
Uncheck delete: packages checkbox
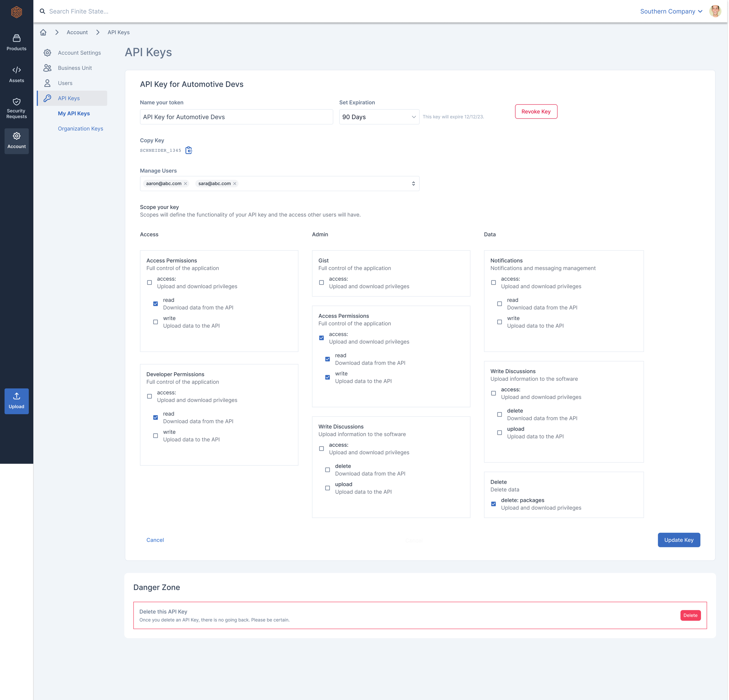(x=493, y=504)
